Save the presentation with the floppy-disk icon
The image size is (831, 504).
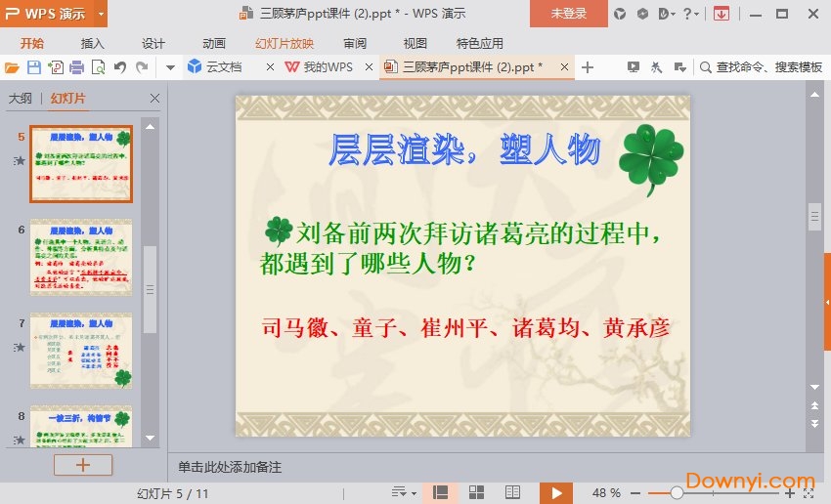click(34, 67)
